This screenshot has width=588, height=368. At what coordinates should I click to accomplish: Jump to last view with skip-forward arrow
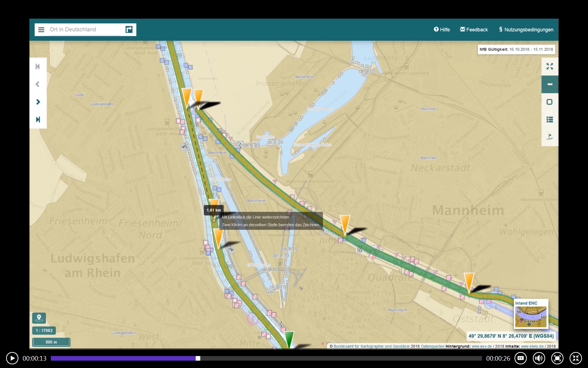coord(38,120)
